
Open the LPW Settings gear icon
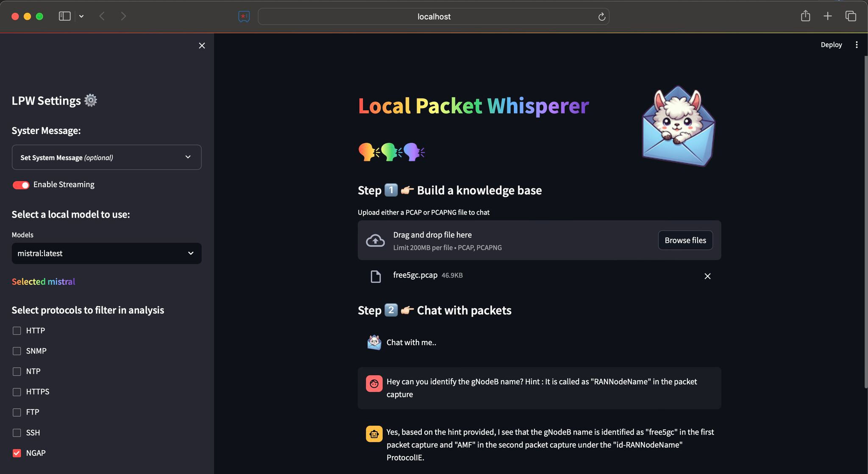click(x=90, y=100)
